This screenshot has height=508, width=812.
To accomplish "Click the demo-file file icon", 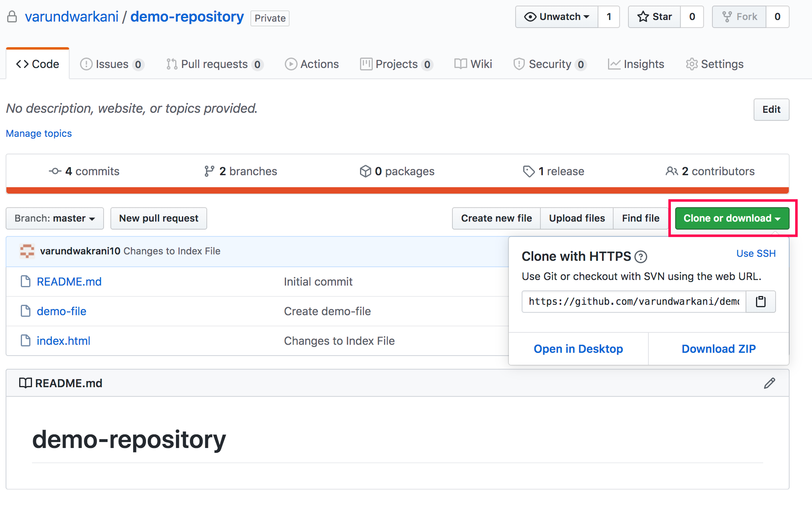I will tap(26, 311).
